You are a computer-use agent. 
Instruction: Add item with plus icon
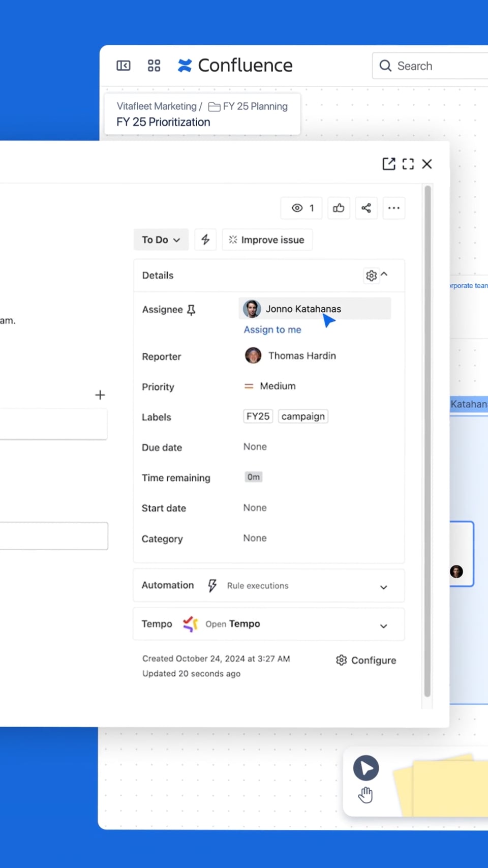100,395
